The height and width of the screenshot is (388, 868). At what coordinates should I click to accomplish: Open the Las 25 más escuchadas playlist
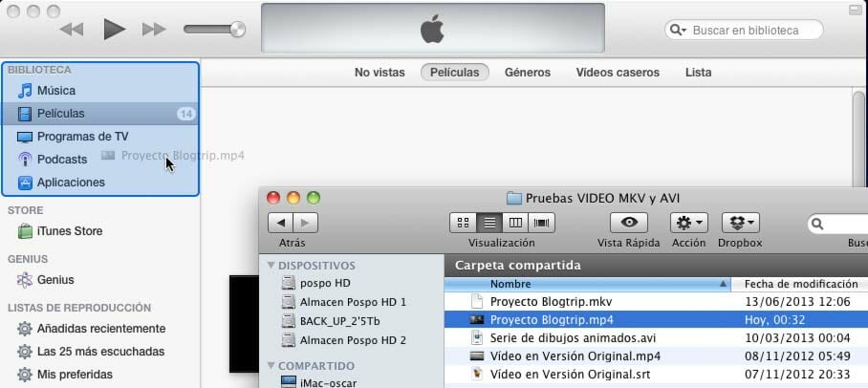pos(100,352)
